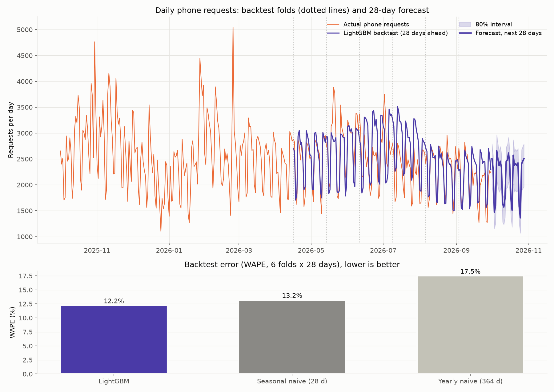The height and width of the screenshot is (392, 554).
Task: Click the 80% interval legend color patch
Action: click(x=465, y=24)
